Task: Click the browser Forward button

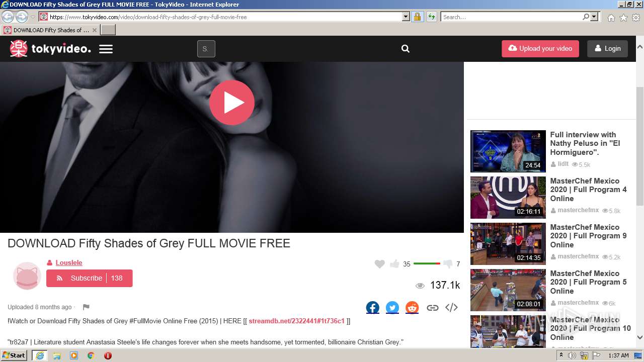Action: (22, 17)
